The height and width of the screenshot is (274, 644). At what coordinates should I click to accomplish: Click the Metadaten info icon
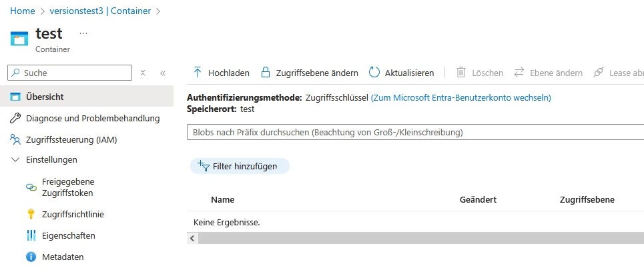[x=31, y=257]
